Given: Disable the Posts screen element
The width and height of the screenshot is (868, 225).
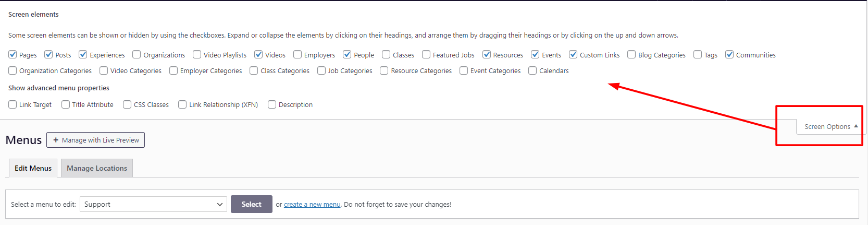Looking at the screenshot, I should click(x=49, y=54).
